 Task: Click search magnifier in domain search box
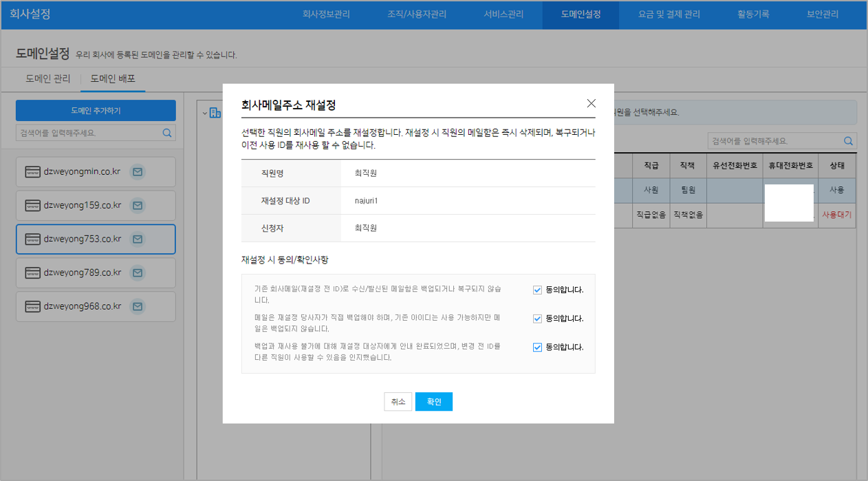tap(166, 133)
